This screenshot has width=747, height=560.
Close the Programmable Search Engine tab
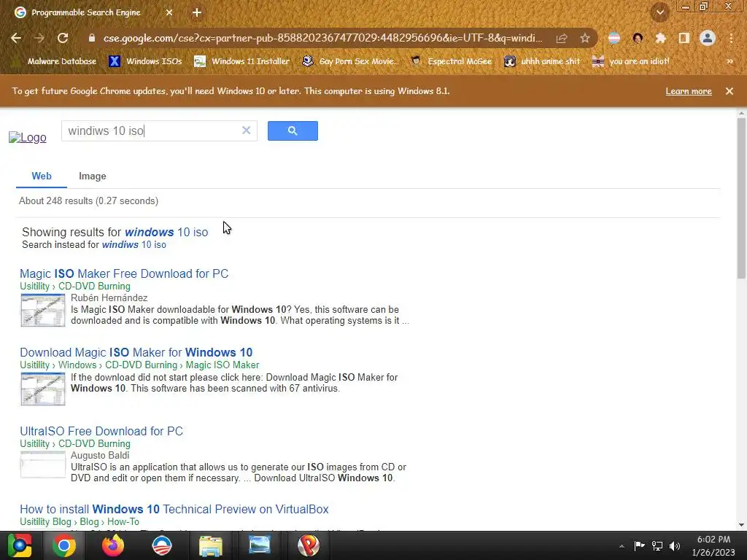169,12
